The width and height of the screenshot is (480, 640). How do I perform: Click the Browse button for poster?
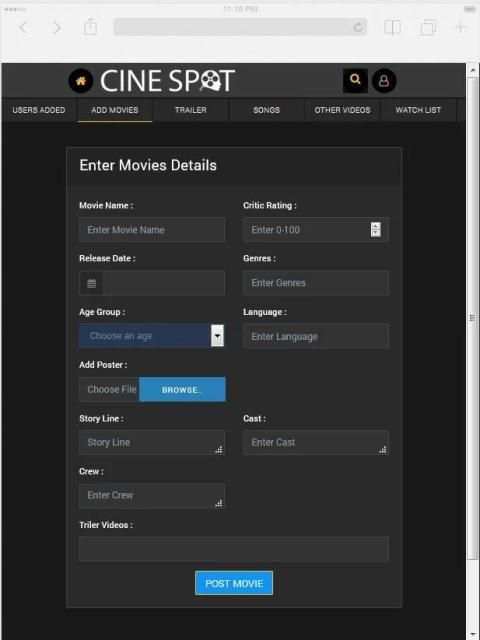pos(182,389)
